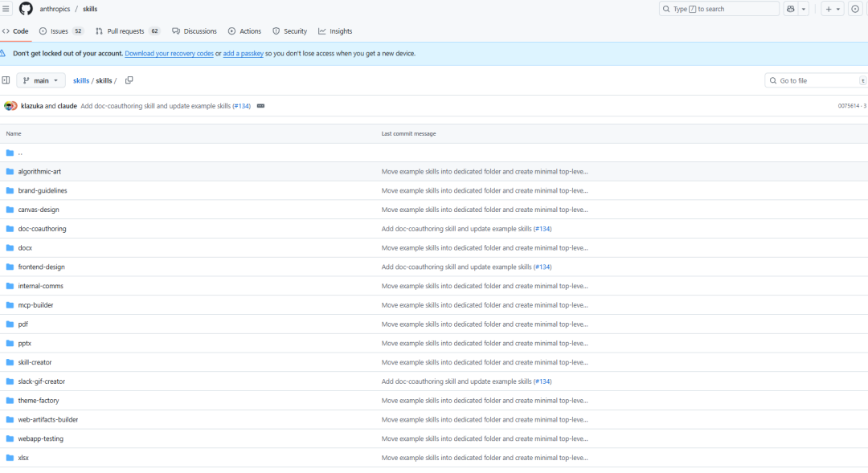Click Download your recovery codes link
The image size is (868, 473).
169,54
